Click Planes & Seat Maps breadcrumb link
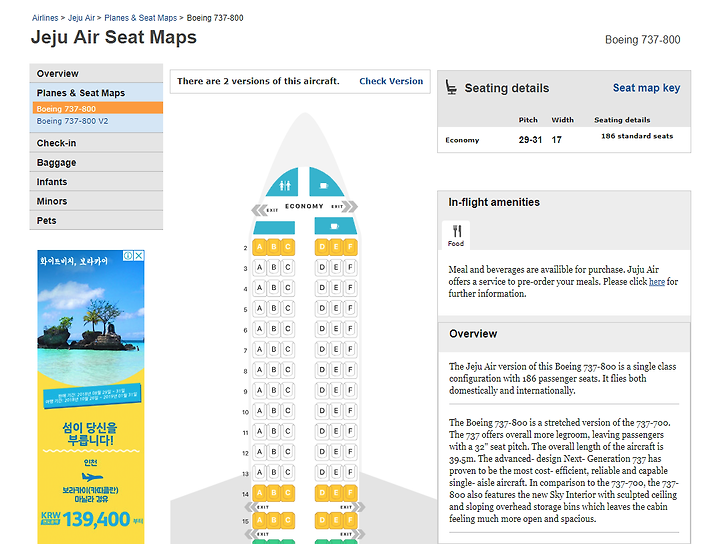Viewport: 720px width, 544px height. 141,18
